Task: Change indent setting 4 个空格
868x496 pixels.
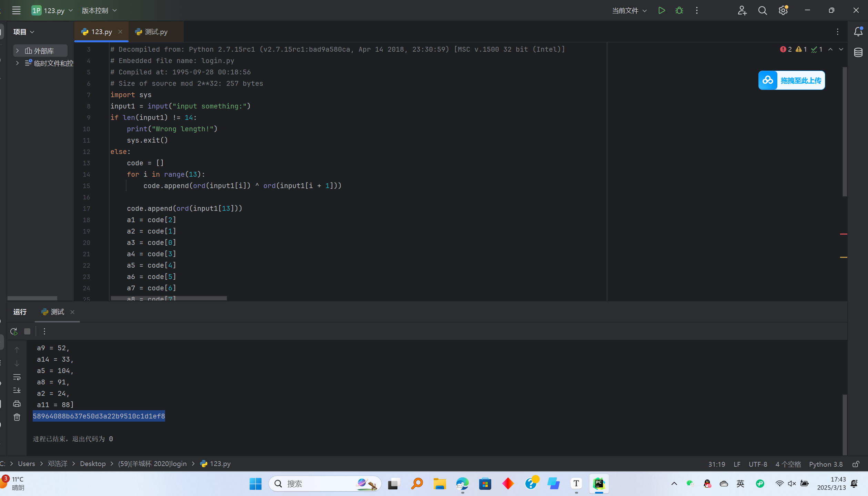Action: (x=788, y=464)
